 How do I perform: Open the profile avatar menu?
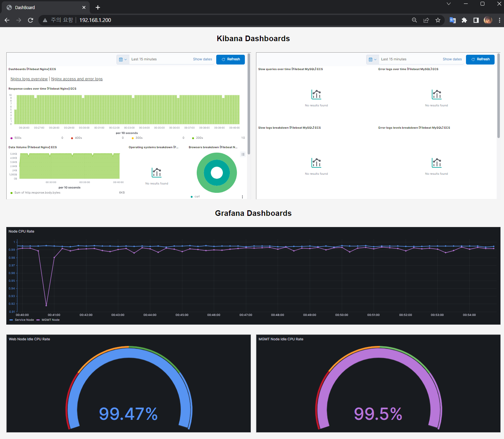[x=488, y=20]
